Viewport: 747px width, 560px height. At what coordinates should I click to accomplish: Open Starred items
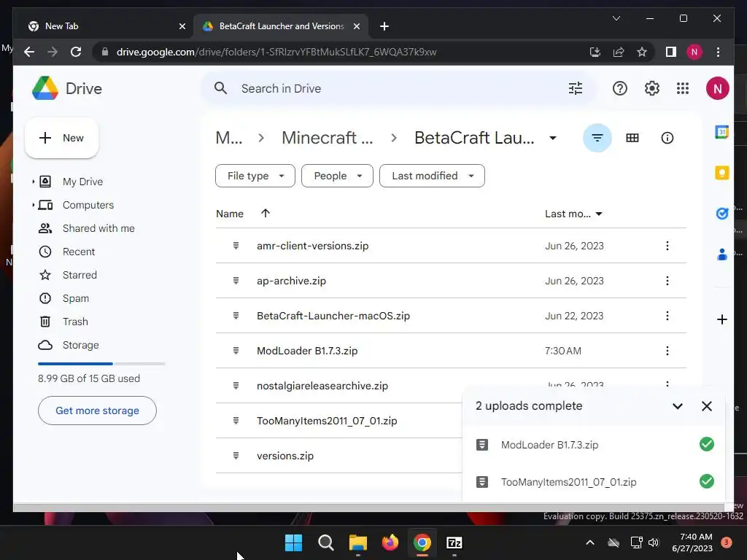point(80,275)
